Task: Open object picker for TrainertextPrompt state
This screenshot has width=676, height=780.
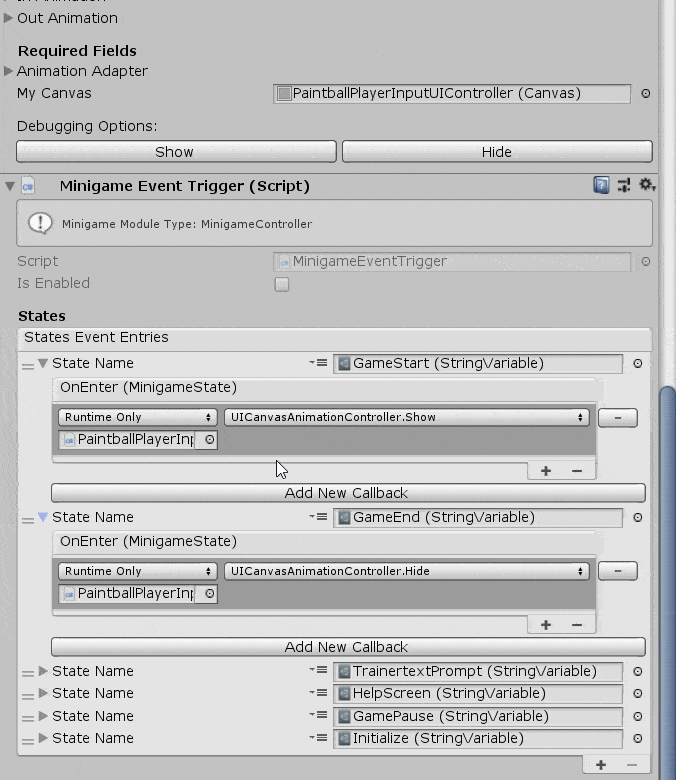Action: click(x=637, y=672)
